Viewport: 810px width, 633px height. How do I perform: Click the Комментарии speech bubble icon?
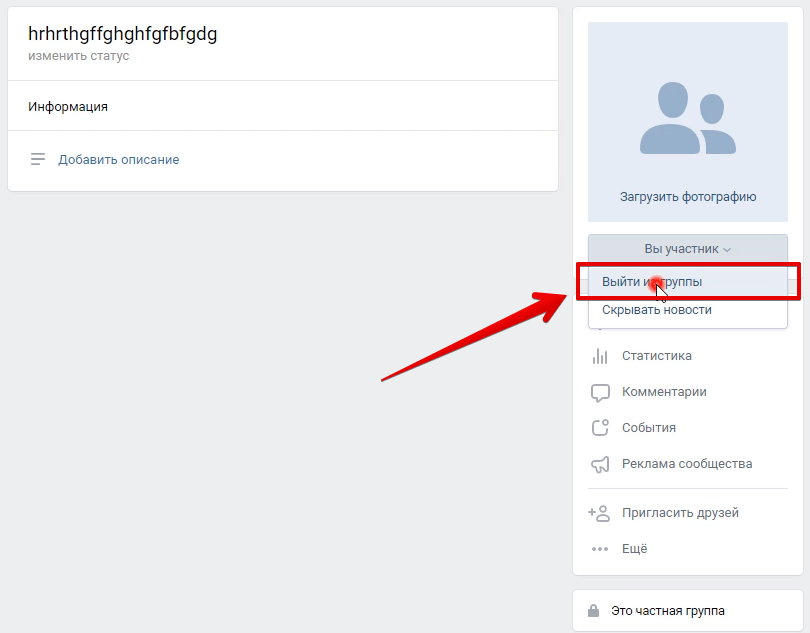click(x=600, y=393)
